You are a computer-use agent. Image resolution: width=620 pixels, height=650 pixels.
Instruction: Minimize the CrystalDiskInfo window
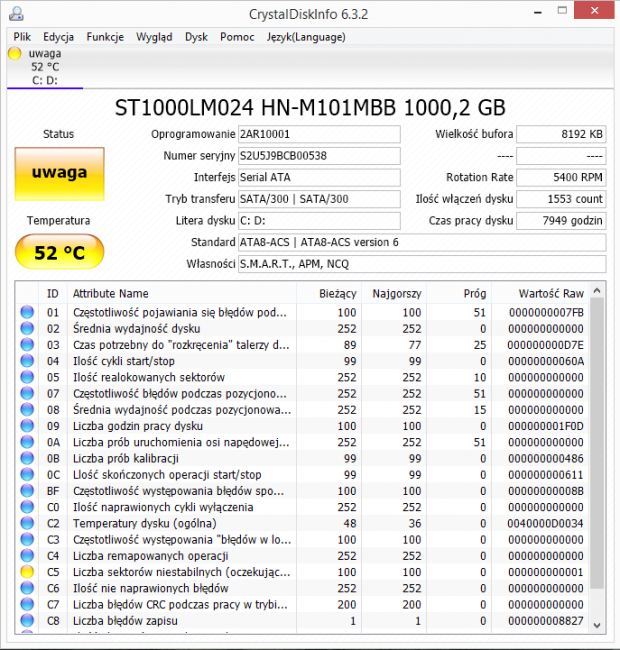(538, 12)
